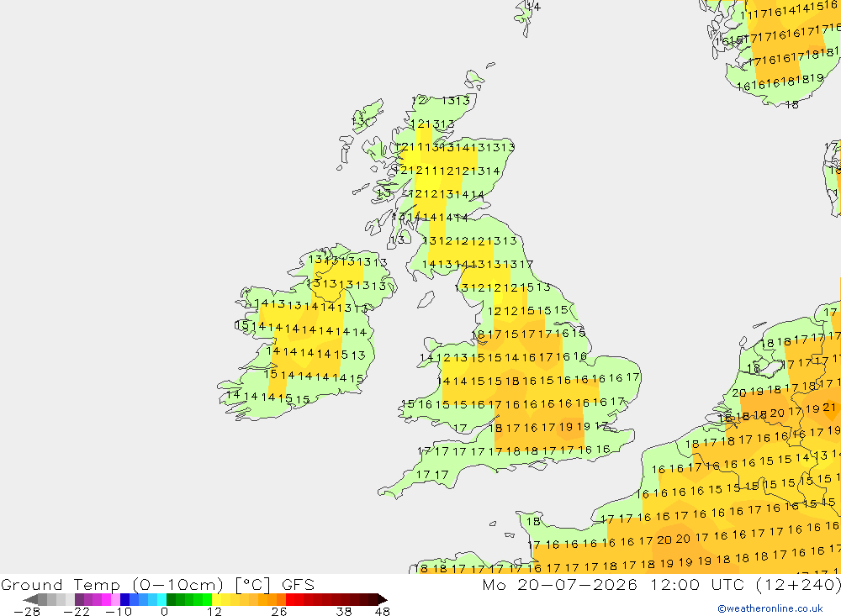Select the cyan segment of the color scale
This screenshot has height=616, width=841.
pos(161,599)
